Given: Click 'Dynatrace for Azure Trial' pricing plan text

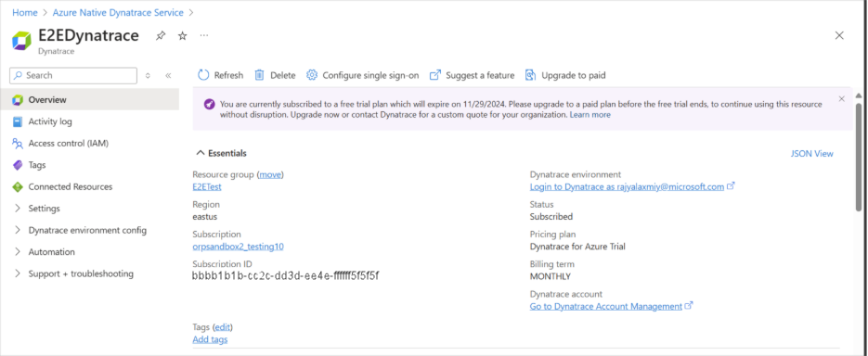Looking at the screenshot, I should [577, 247].
